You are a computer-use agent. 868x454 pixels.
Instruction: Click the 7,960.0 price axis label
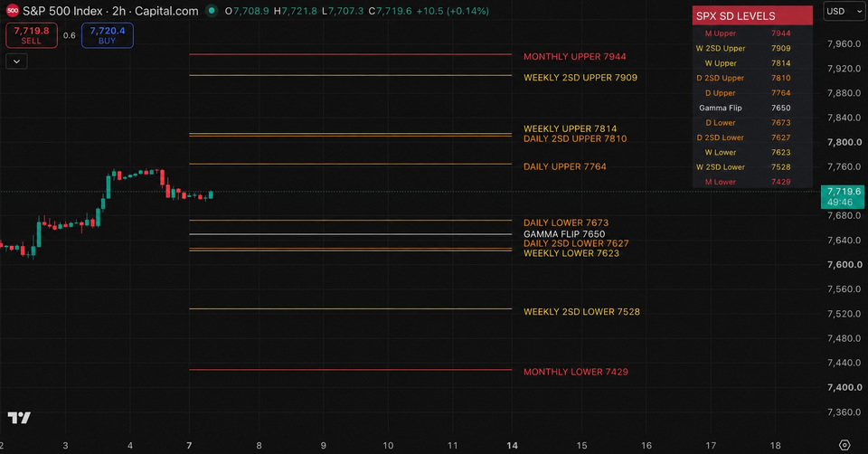pyautogui.click(x=844, y=43)
